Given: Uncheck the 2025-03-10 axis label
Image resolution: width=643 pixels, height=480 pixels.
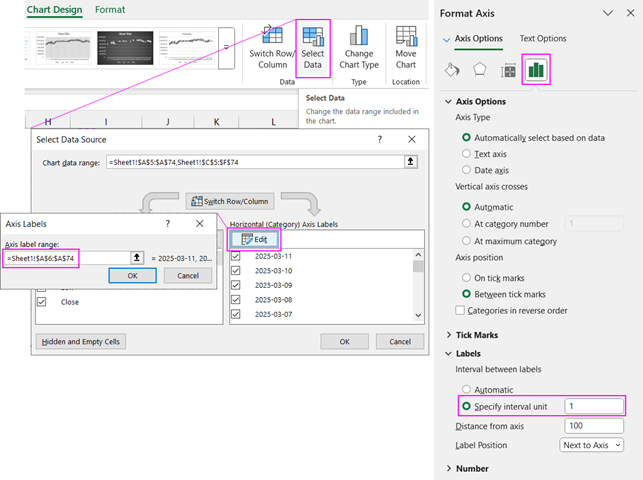Looking at the screenshot, I should click(236, 271).
